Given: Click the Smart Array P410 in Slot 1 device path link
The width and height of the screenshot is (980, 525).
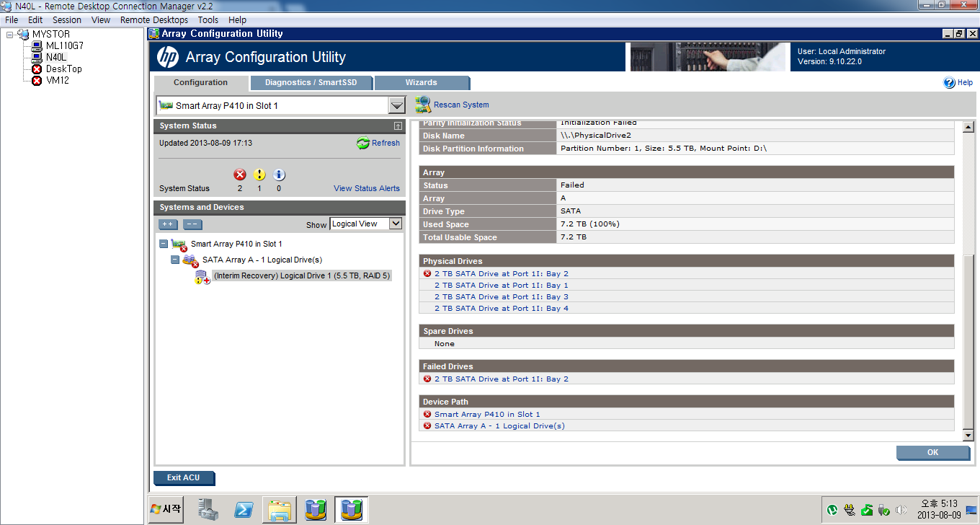Looking at the screenshot, I should coord(487,415).
